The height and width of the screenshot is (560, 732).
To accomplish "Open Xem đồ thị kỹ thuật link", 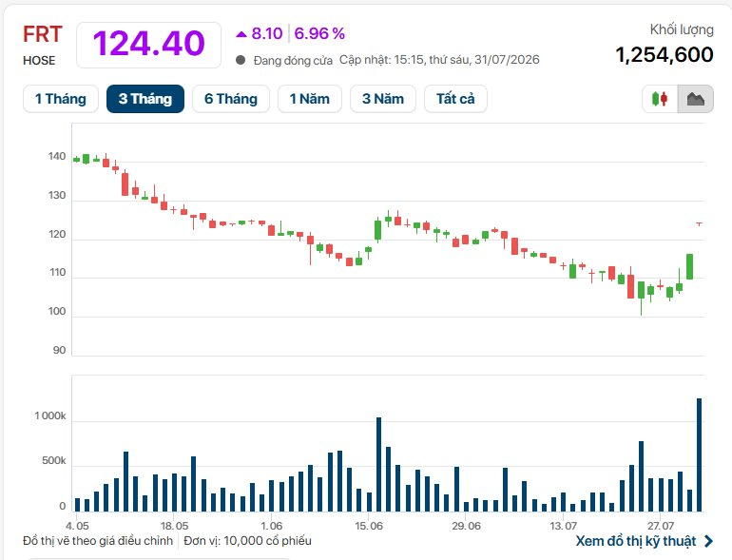I will [636, 541].
